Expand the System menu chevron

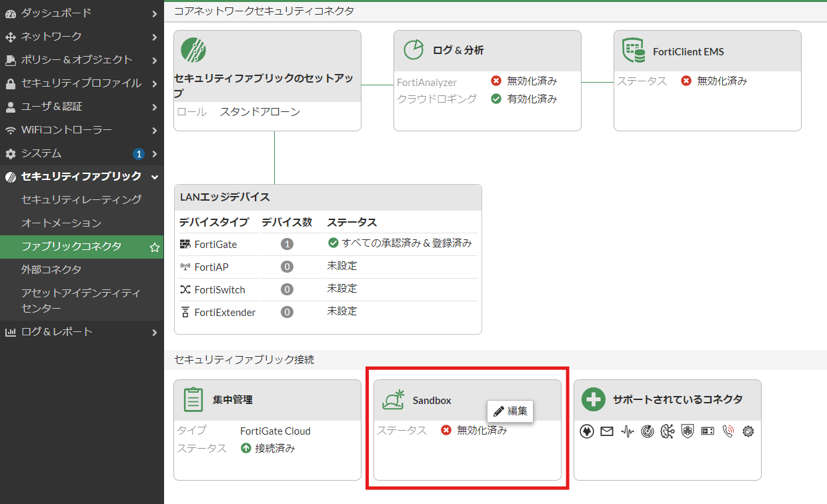coord(155,153)
